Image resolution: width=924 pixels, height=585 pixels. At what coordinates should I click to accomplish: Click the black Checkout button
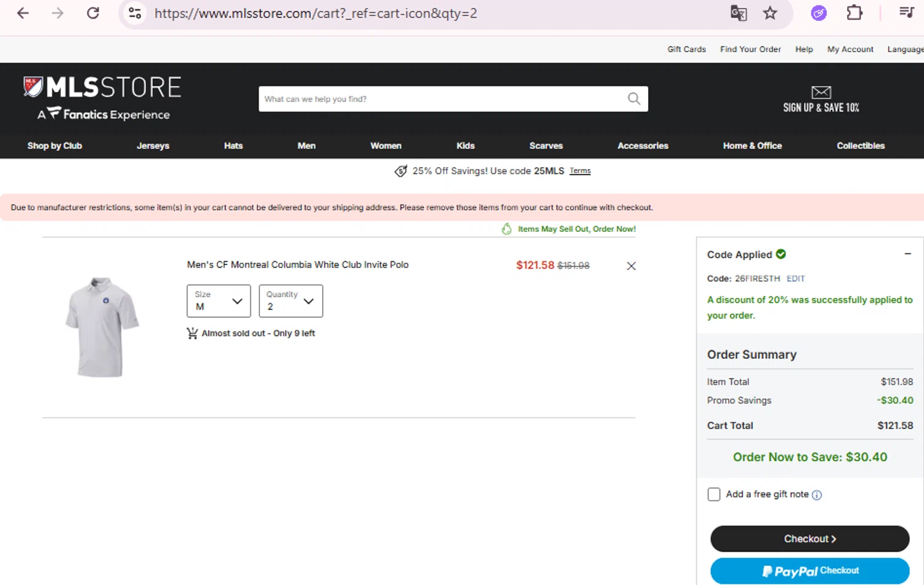pyautogui.click(x=810, y=539)
